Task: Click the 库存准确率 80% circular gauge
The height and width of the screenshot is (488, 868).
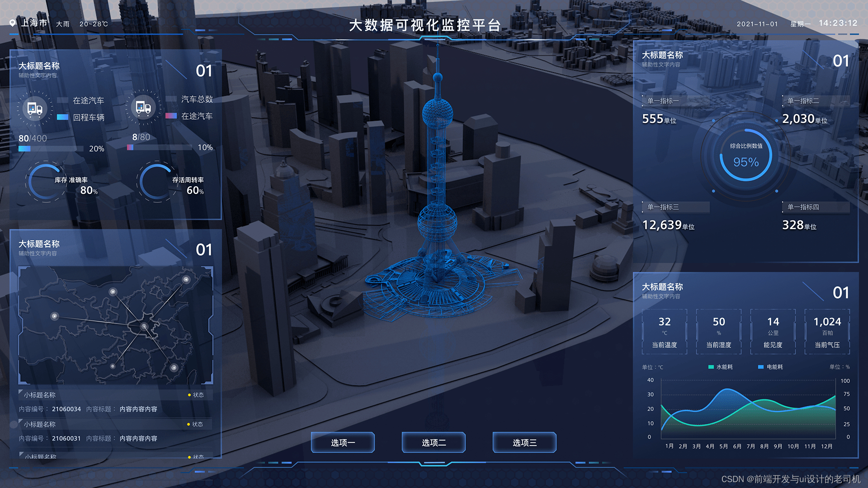Action: [46, 182]
